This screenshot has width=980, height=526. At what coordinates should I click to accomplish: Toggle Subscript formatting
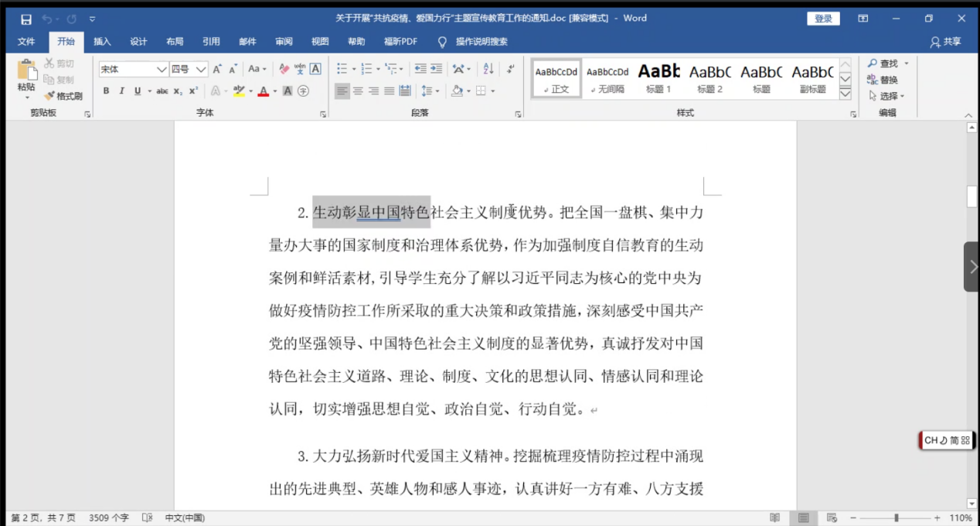178,91
